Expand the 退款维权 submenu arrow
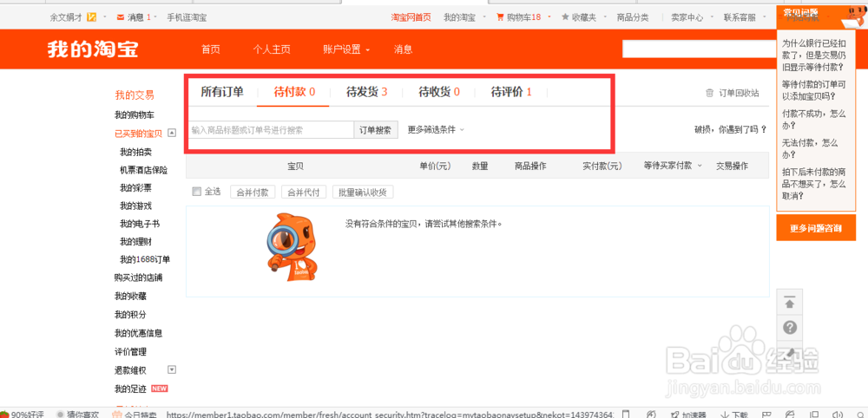868x418 pixels. click(x=172, y=369)
